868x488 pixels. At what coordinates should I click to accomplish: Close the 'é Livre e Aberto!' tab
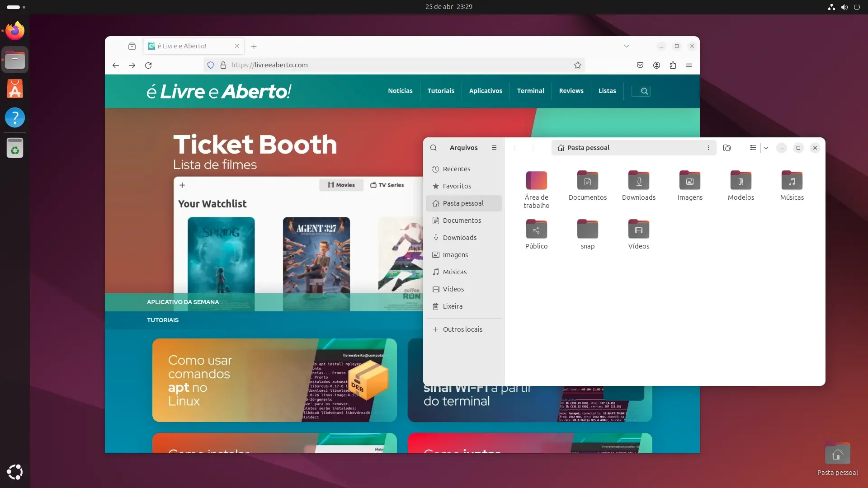(x=237, y=46)
